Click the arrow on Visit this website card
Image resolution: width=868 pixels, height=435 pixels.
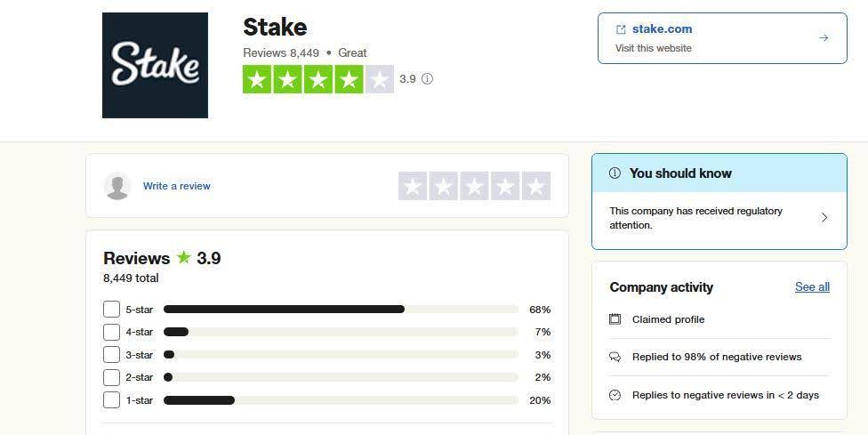click(x=824, y=37)
